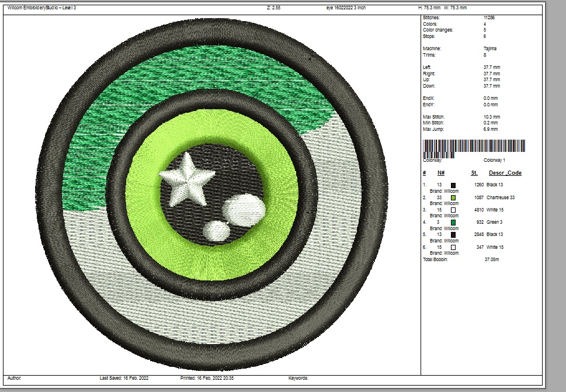The image size is (566, 392).
Task: Click the Wilcom EmbroideryStudio header text
Action: click(x=41, y=8)
